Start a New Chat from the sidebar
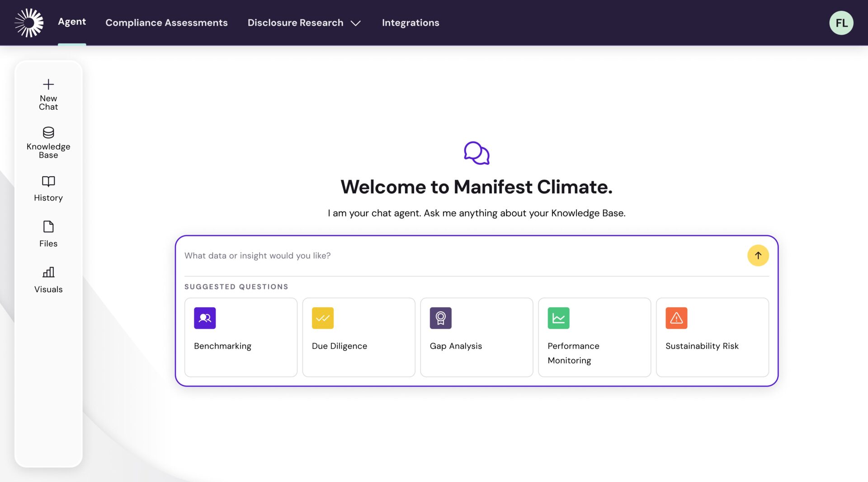The width and height of the screenshot is (868, 482). pos(48,94)
